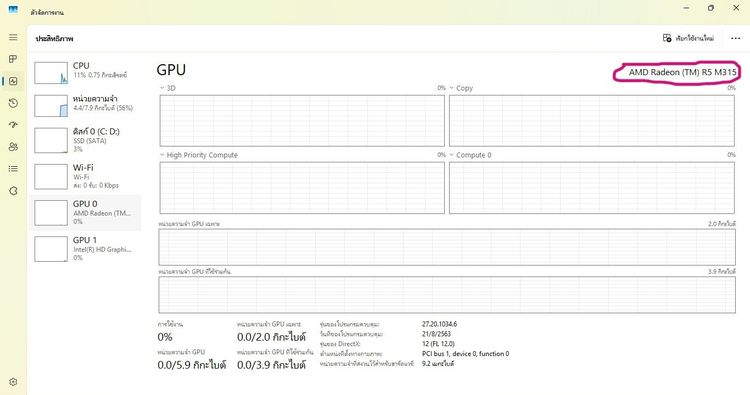Viewport: 750px width, 395px height.
Task: Click the 0.0/3.9 shared memory value
Action: [271, 365]
